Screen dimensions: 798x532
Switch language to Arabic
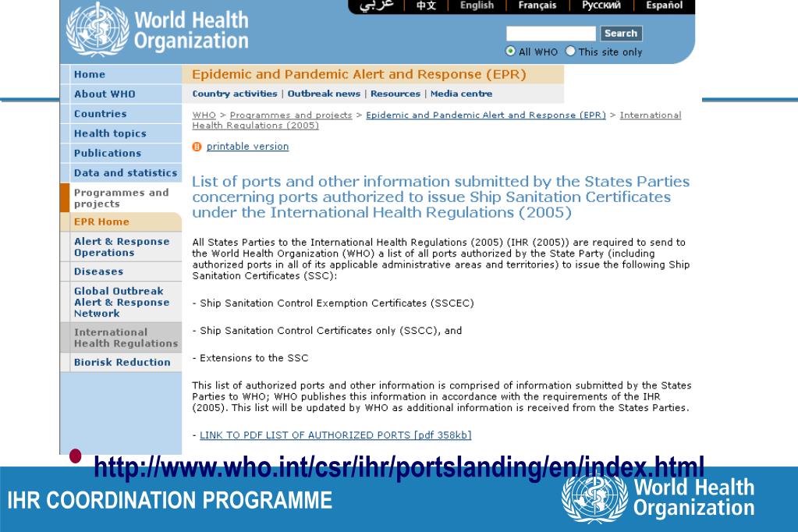click(377, 5)
